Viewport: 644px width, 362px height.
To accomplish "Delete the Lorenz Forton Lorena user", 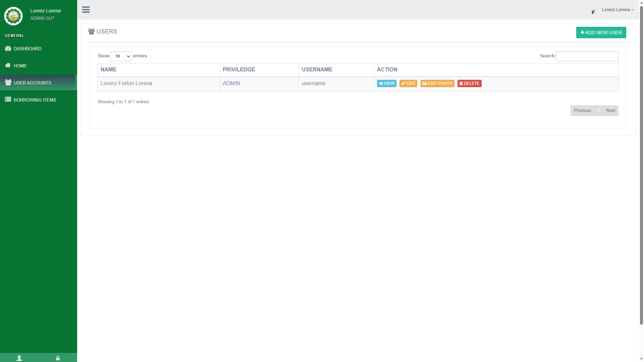I will 469,83.
